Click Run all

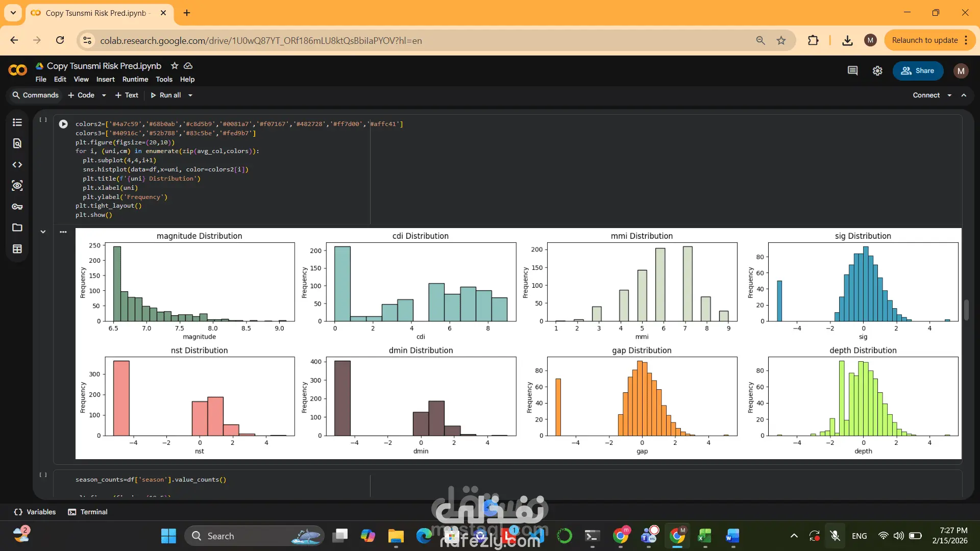pyautogui.click(x=165, y=95)
